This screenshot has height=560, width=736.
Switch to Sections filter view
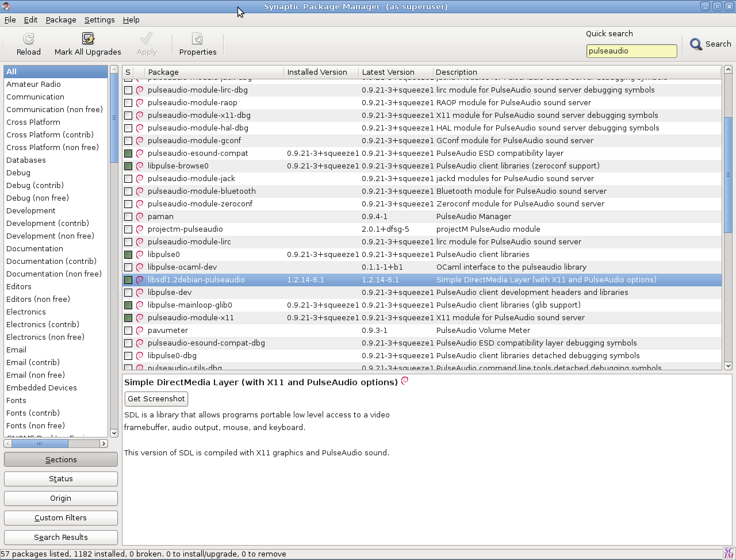tap(61, 460)
